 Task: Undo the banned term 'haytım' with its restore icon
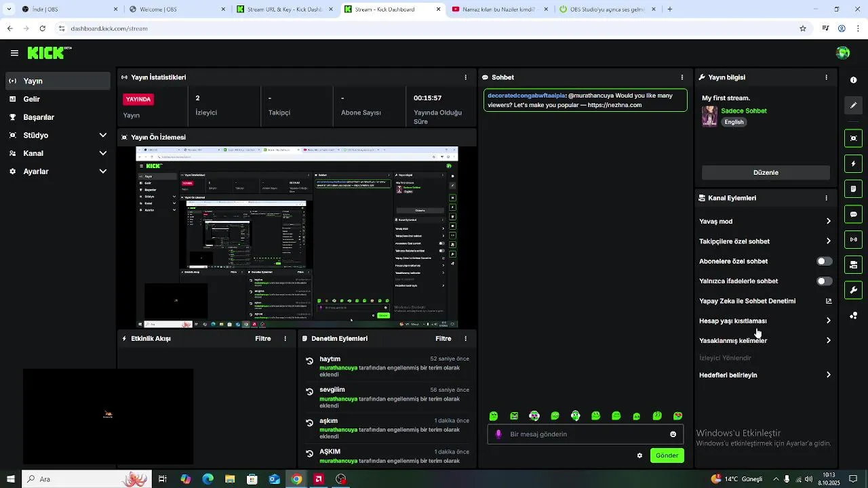tap(310, 361)
